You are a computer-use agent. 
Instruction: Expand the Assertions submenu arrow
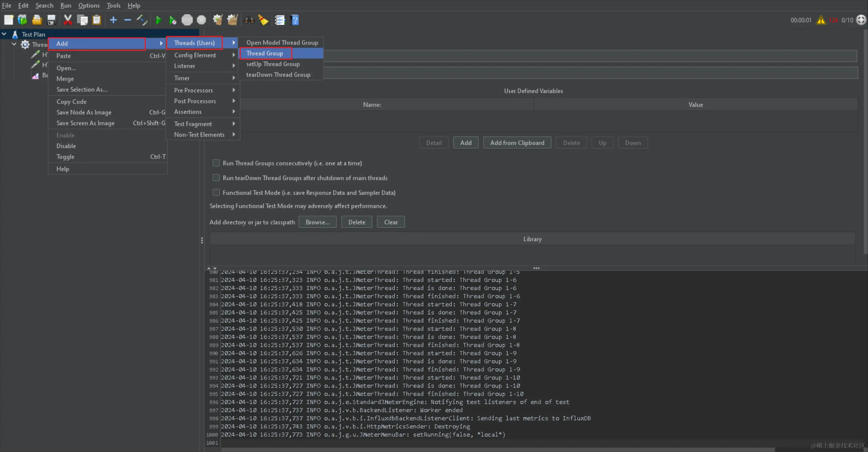coord(234,112)
